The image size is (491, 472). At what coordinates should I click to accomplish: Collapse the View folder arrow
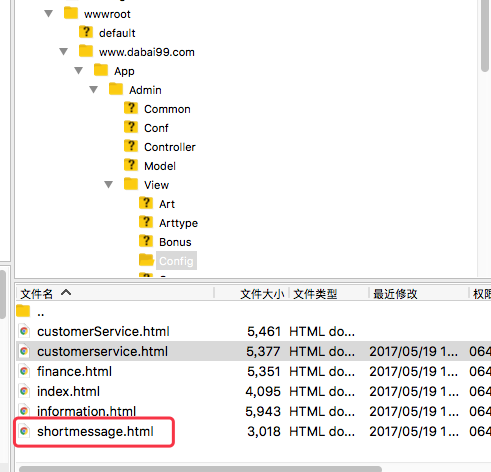pyautogui.click(x=109, y=185)
